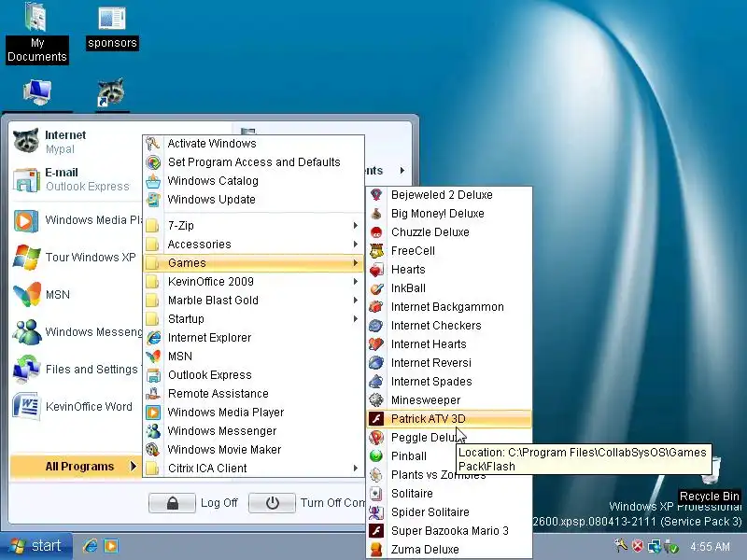The height and width of the screenshot is (560, 747).
Task: Click the Start button
Action: (x=36, y=546)
